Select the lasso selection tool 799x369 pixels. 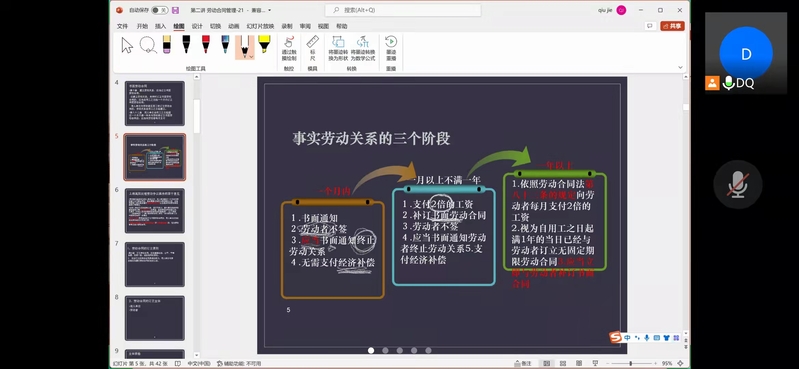[148, 45]
